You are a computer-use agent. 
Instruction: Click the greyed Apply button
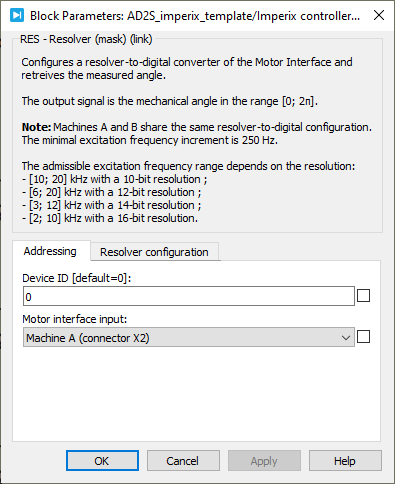tap(264, 461)
